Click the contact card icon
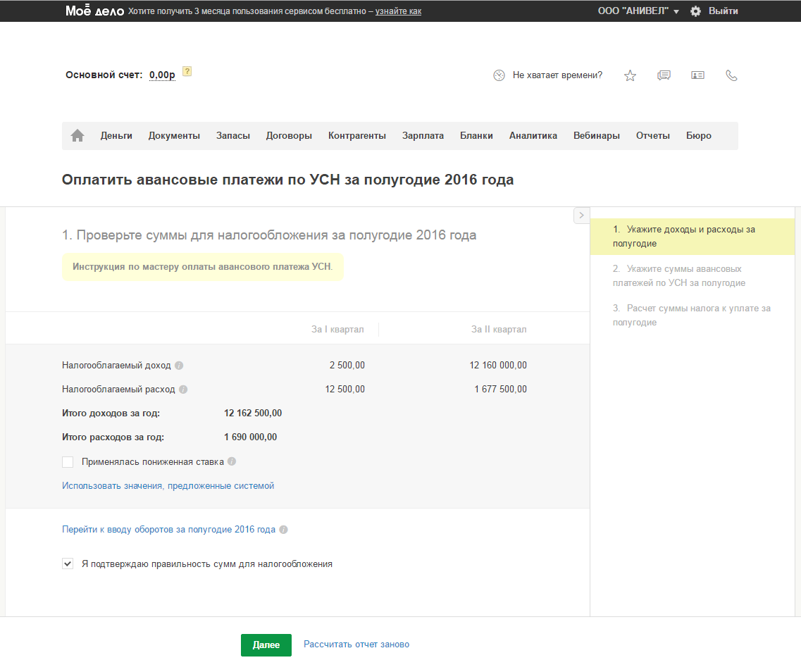The width and height of the screenshot is (801, 672). (697, 75)
